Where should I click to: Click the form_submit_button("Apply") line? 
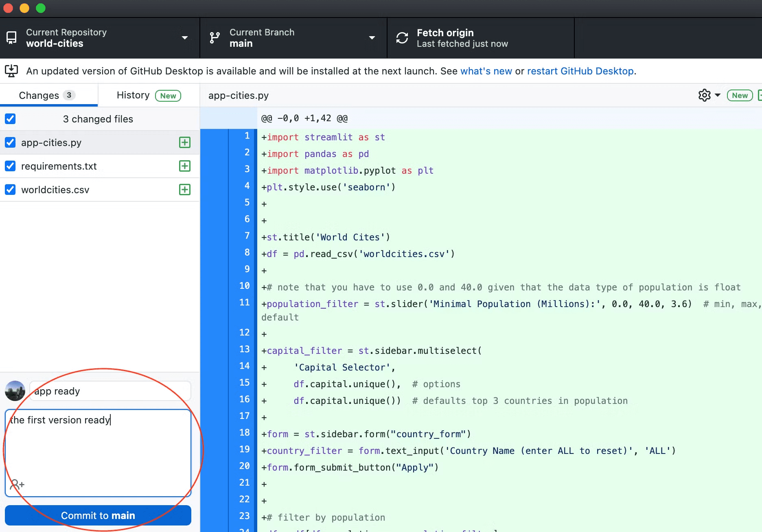[x=350, y=468]
